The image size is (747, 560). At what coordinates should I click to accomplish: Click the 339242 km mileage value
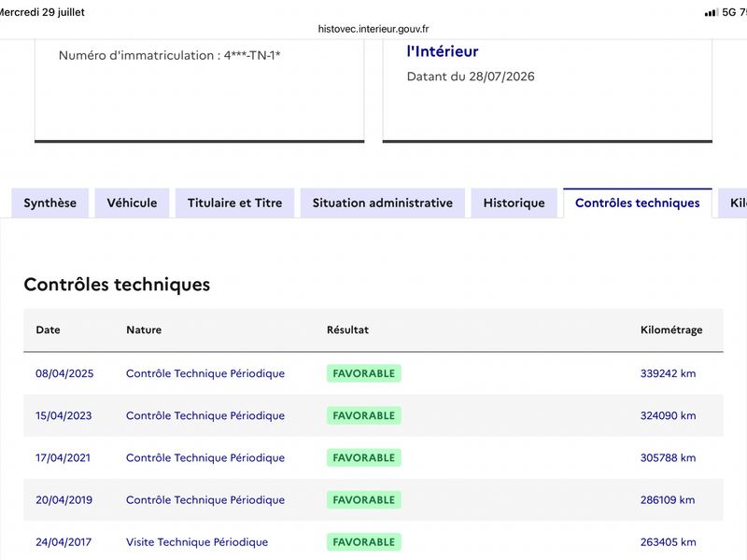coord(668,373)
